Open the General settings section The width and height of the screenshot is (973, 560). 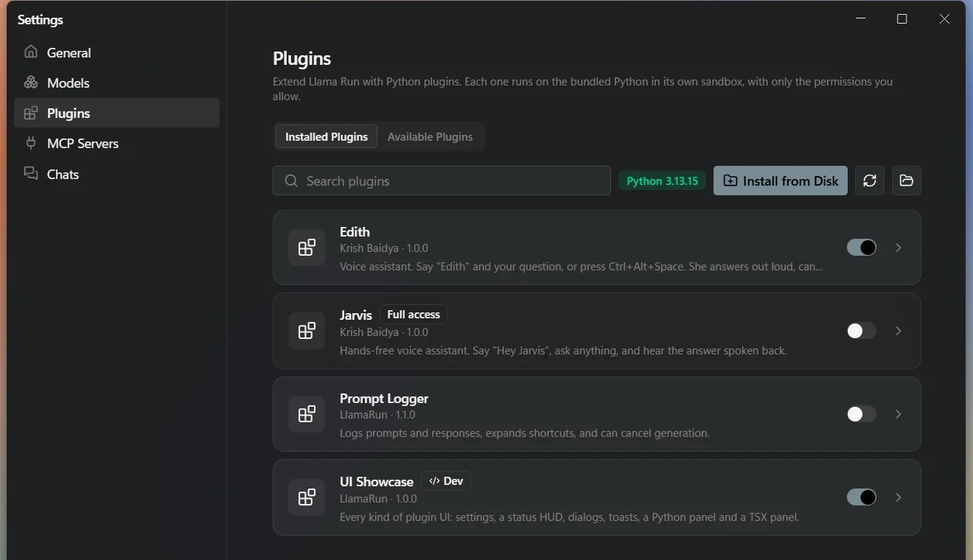[117, 52]
